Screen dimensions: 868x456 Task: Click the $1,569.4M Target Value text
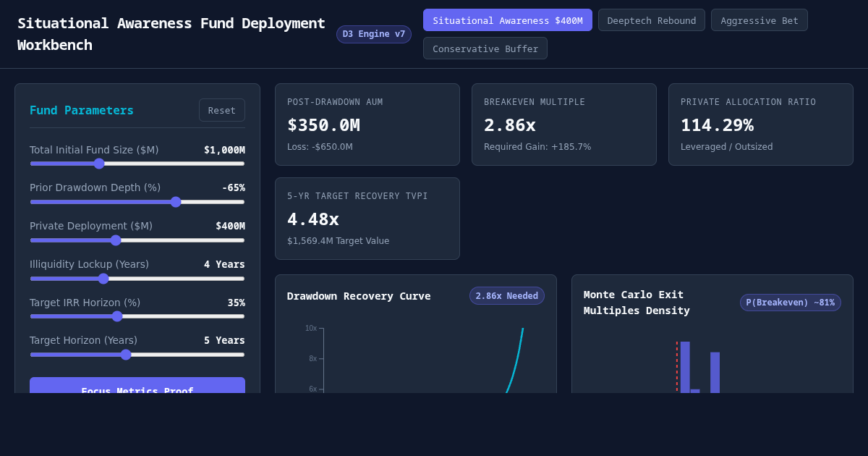pos(338,241)
